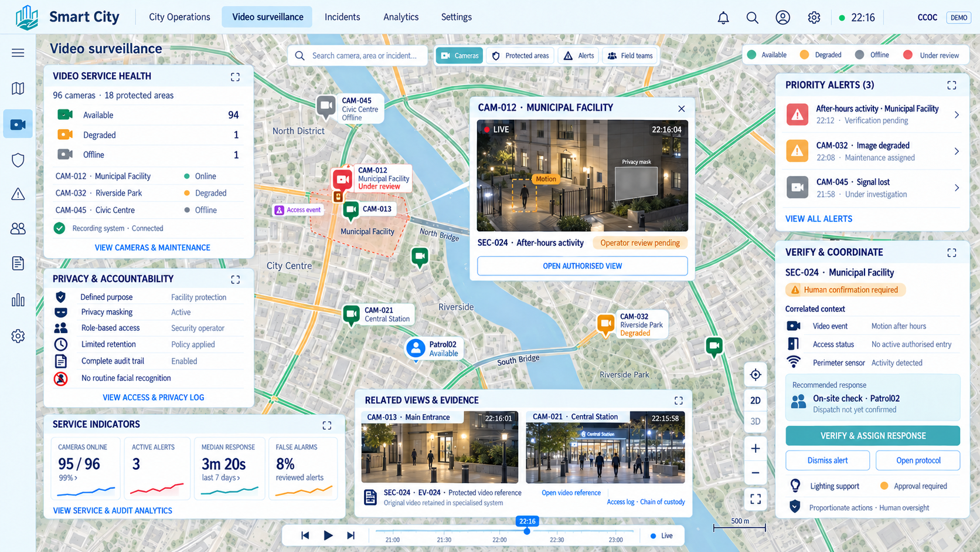The width and height of the screenshot is (980, 552).
Task: Open the shield protected areas sidebar icon
Action: [x=18, y=160]
